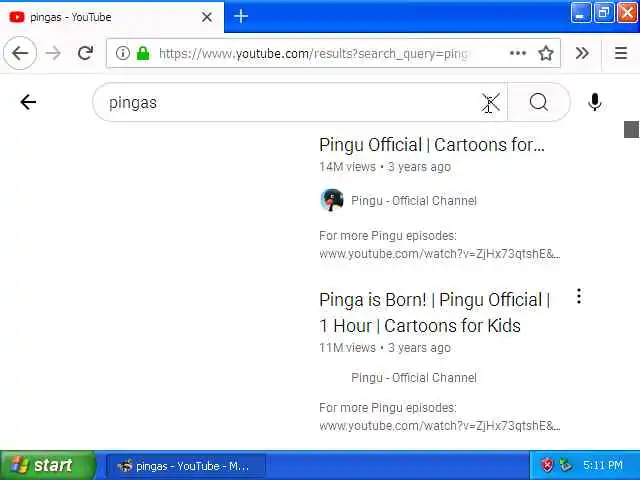Click the green padlock security icon
This screenshot has height=480, width=640.
pyautogui.click(x=143, y=53)
